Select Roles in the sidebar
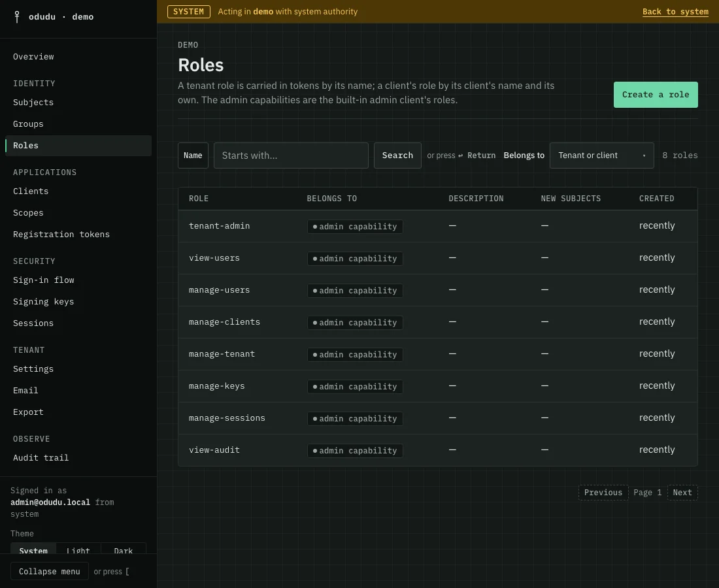 (x=78, y=145)
